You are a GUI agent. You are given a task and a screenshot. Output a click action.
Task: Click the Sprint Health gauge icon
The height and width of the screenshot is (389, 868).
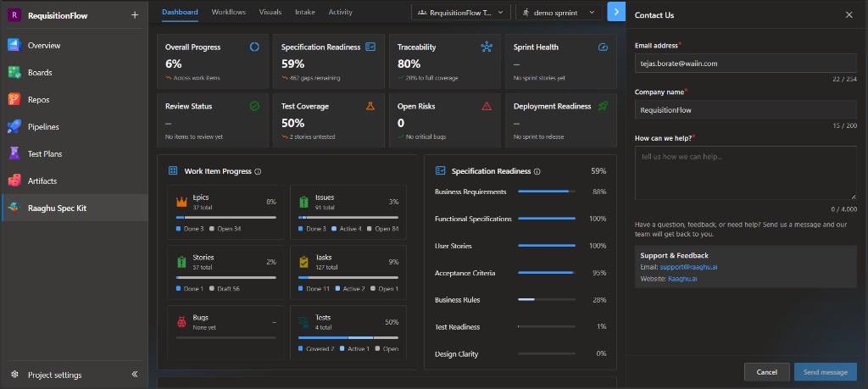click(603, 47)
